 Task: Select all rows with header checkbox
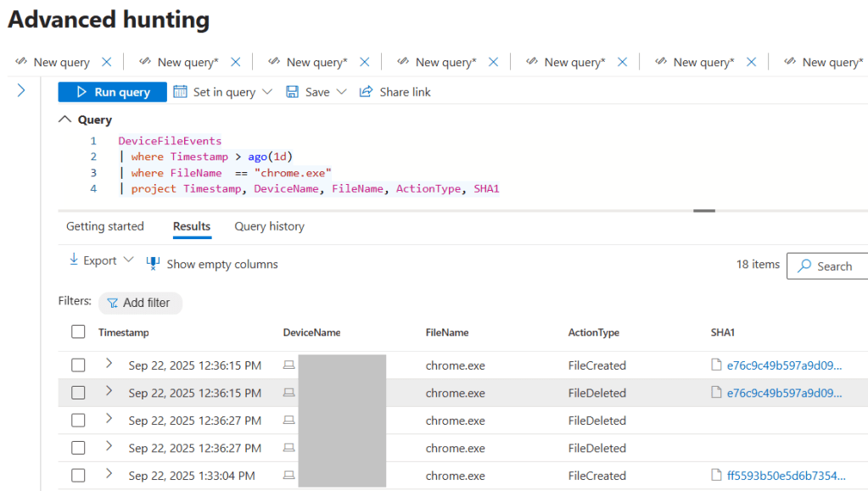pyautogui.click(x=78, y=332)
